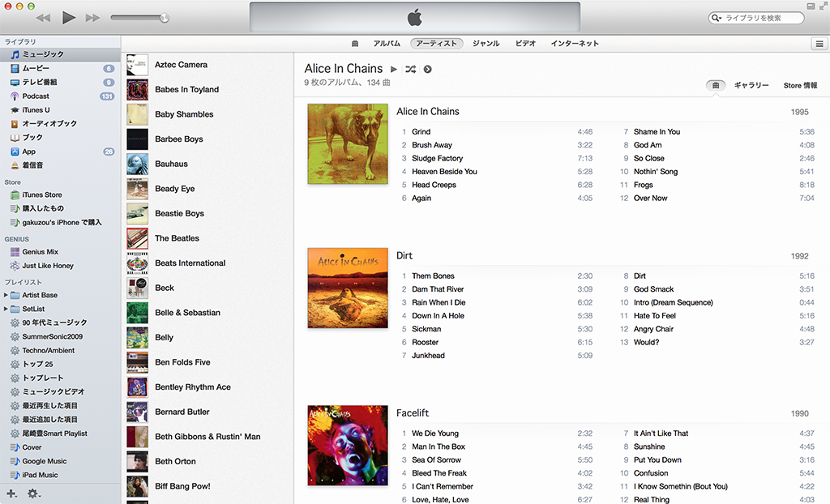Open iTunes Store from the sidebar
This screenshot has width=830, height=504.
pos(60,194)
